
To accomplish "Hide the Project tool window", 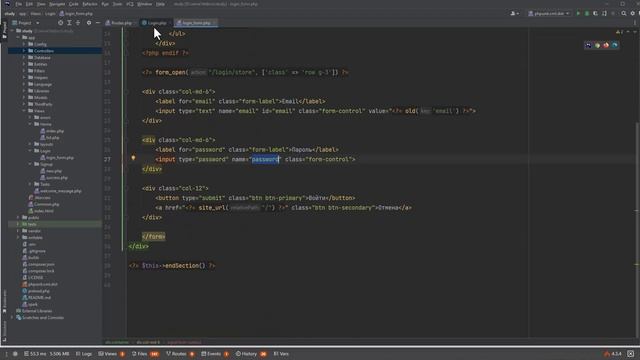I will [98, 23].
